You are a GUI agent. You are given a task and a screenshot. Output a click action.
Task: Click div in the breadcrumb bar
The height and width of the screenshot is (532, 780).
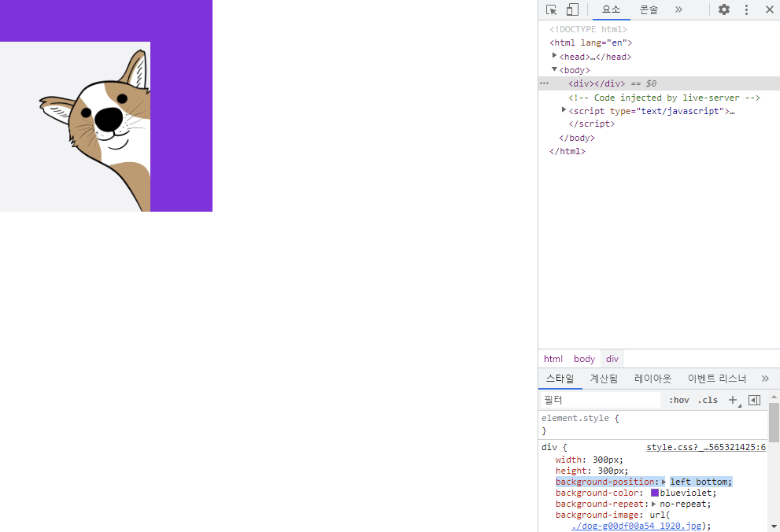pyautogui.click(x=612, y=359)
